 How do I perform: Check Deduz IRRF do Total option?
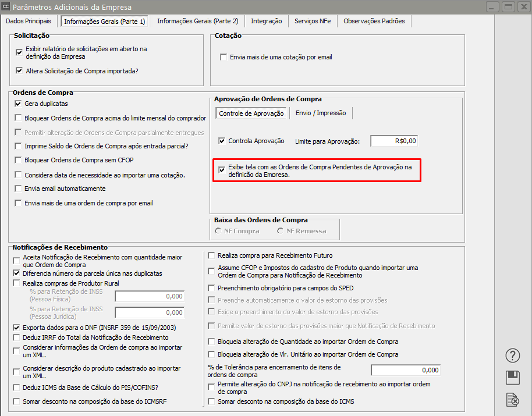coord(16,337)
